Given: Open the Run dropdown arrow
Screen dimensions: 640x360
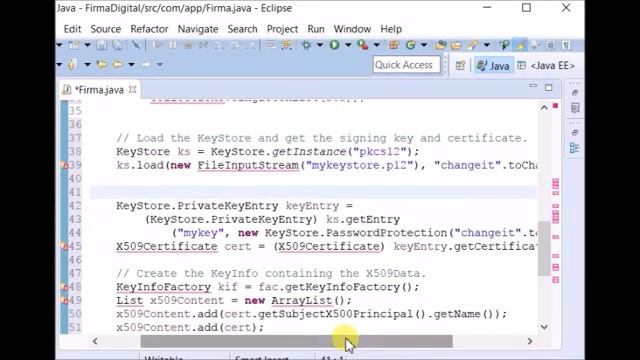Looking at the screenshot, I should 348,45.
